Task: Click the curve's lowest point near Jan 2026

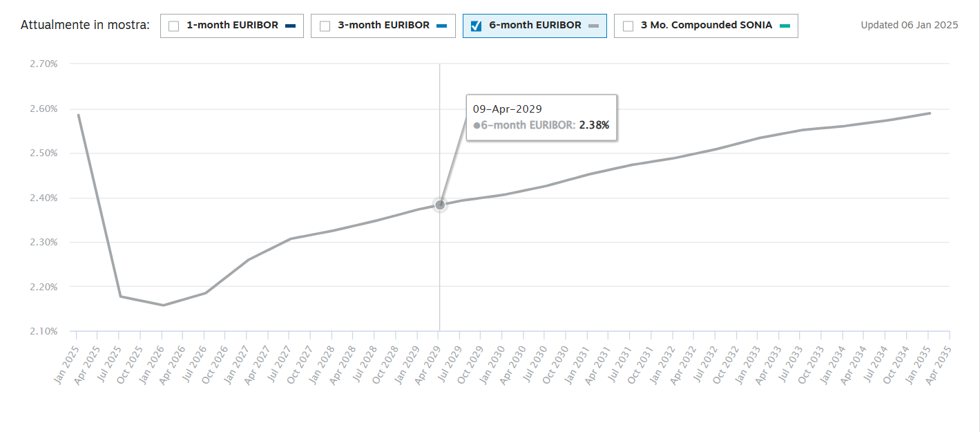Action: (x=163, y=305)
